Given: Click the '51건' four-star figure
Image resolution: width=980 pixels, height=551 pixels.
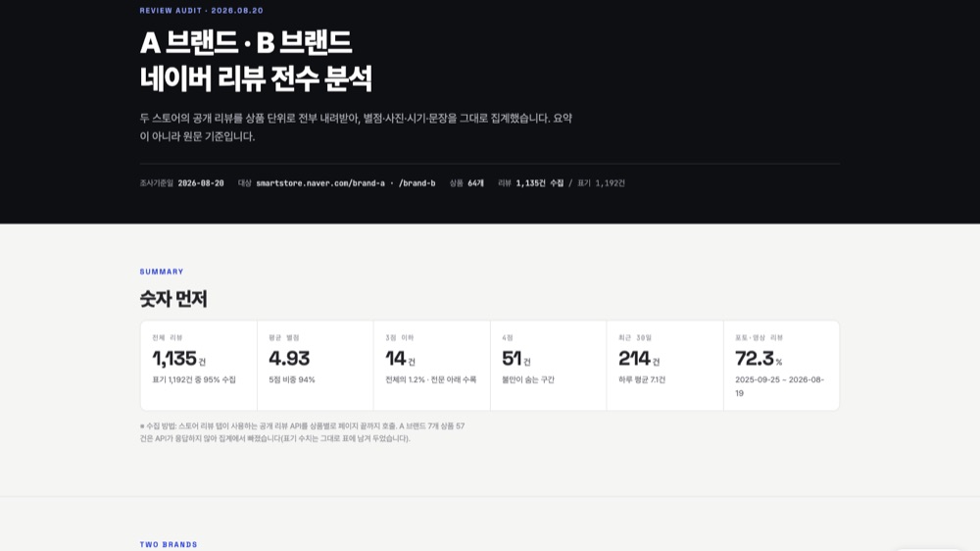Looking at the screenshot, I should pos(516,359).
